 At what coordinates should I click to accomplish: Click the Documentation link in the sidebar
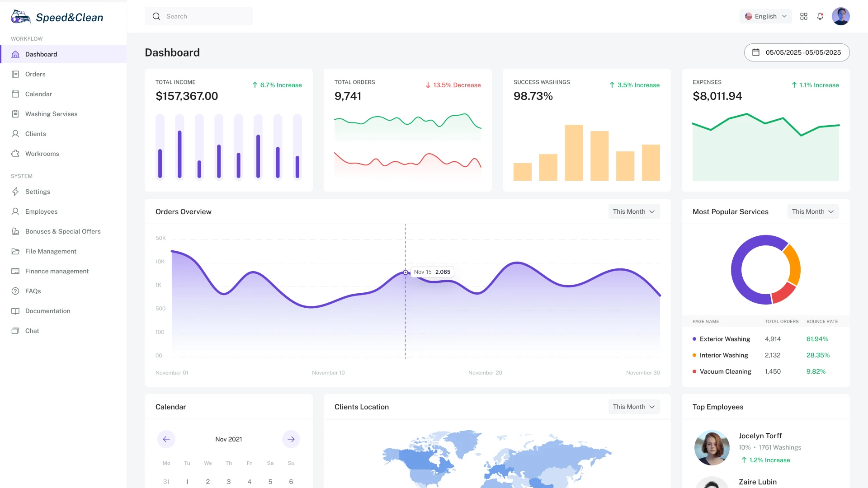47,311
